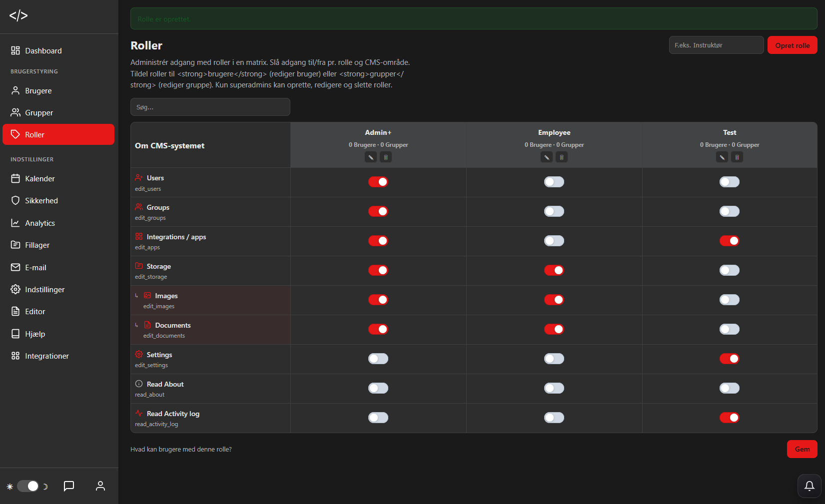Click the Roller page heading
Image resolution: width=825 pixels, height=504 pixels.
(x=146, y=45)
